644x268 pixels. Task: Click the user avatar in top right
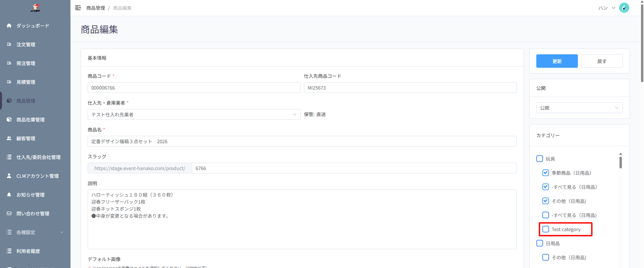pyautogui.click(x=624, y=8)
